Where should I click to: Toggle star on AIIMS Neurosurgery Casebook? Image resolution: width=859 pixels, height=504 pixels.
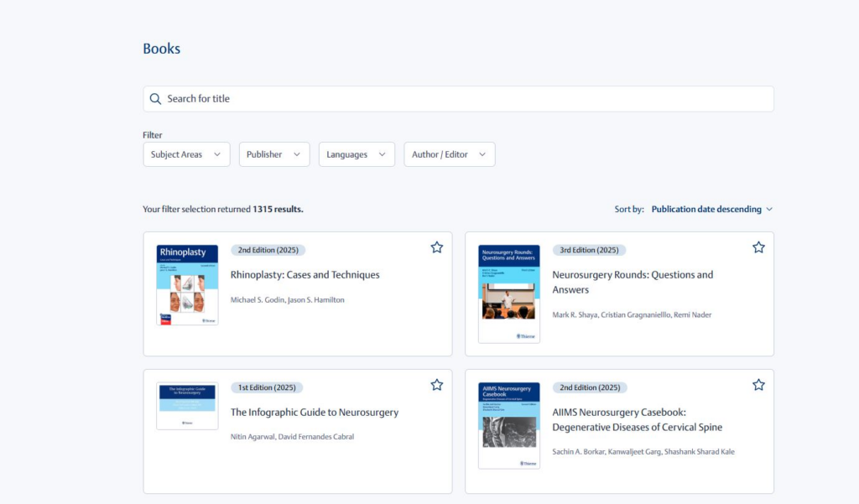point(758,385)
